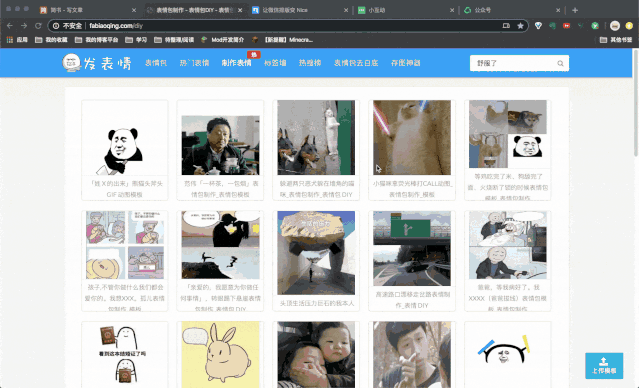
Task: Open the man pointing finger template
Action: tap(412, 355)
